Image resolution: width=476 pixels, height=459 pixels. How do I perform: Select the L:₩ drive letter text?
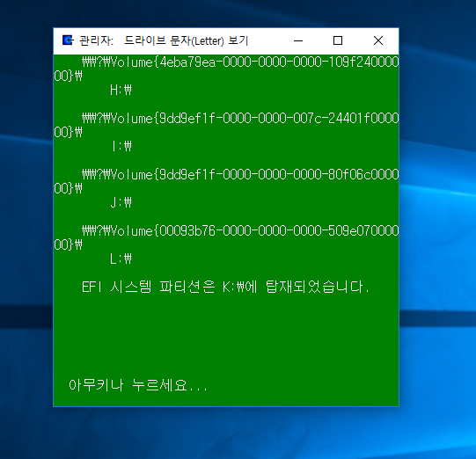coord(121,259)
